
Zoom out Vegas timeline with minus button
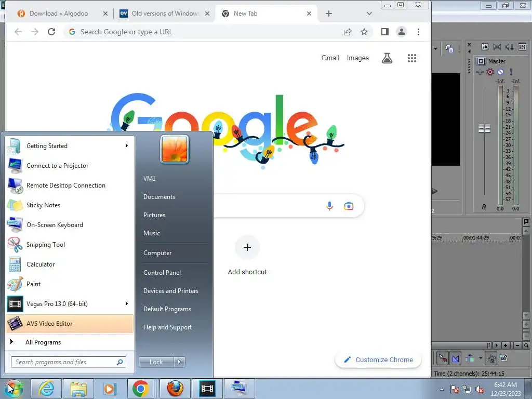[x=517, y=345]
